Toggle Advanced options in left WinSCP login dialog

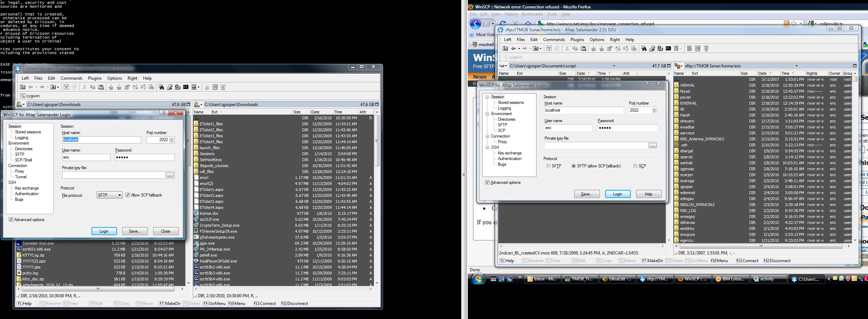[x=11, y=220]
